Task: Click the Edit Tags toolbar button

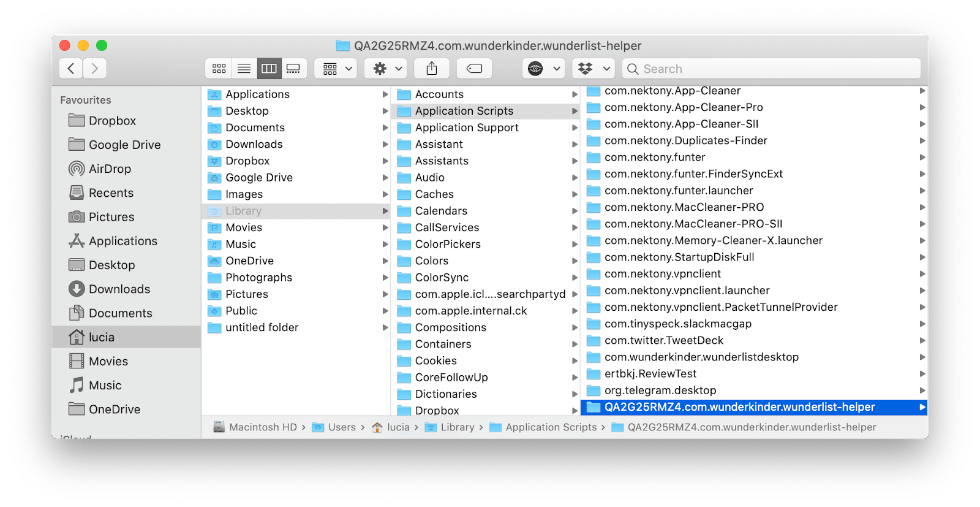Action: pos(474,69)
